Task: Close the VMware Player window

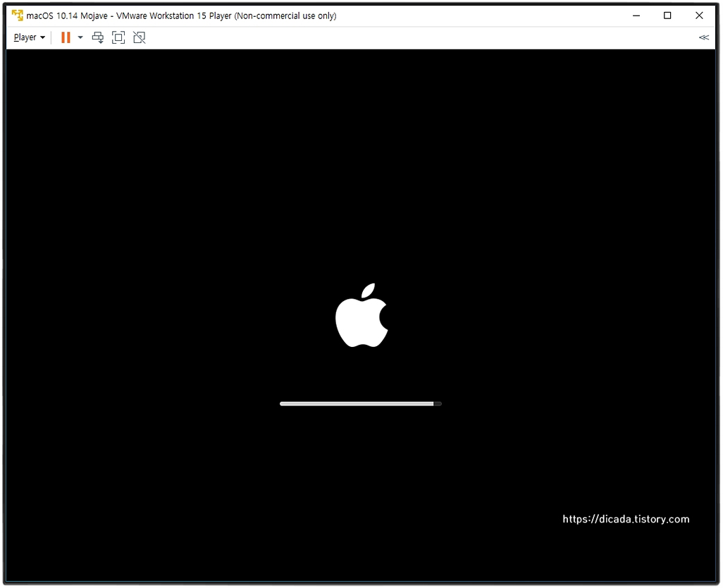Action: [x=699, y=16]
